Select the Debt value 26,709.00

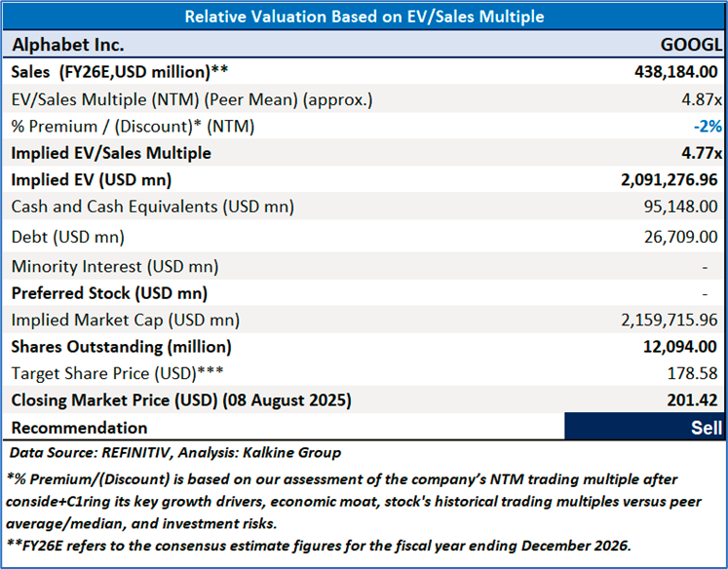[x=676, y=237]
